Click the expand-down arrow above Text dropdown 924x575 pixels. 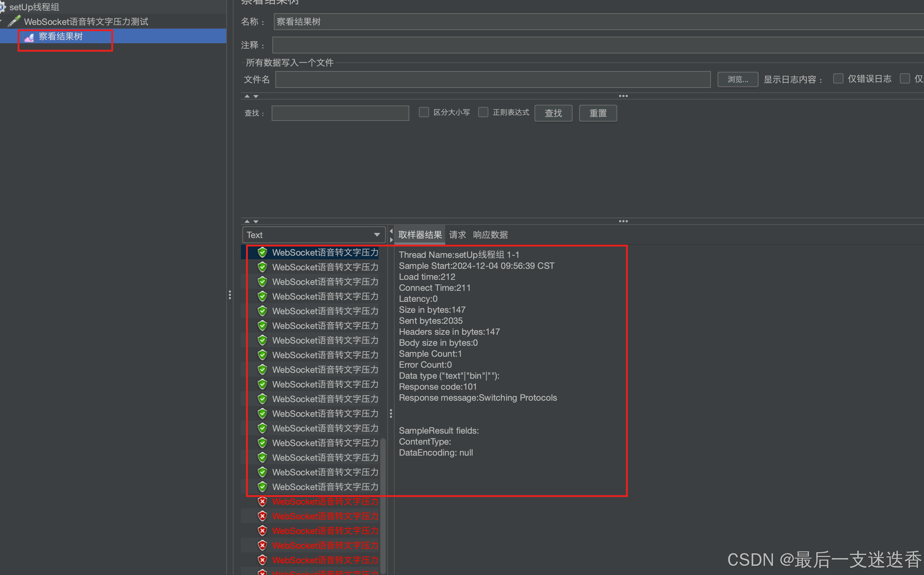click(256, 221)
